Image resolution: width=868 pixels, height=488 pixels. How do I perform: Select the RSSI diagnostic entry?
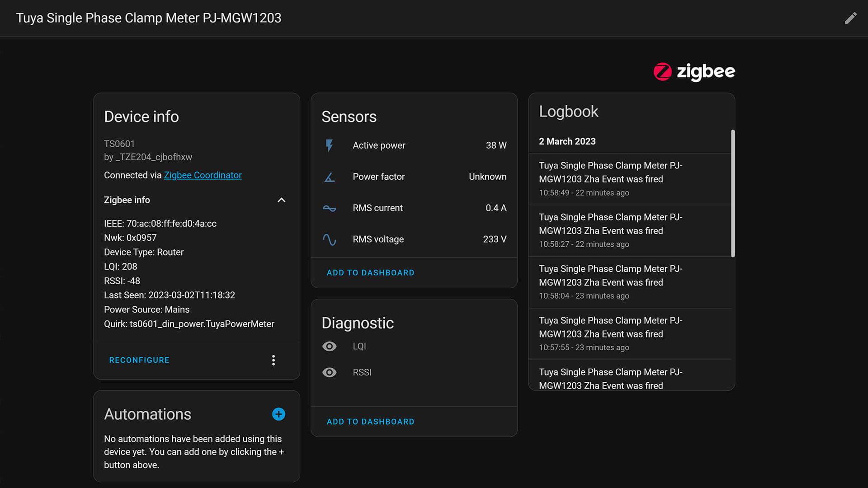click(414, 372)
